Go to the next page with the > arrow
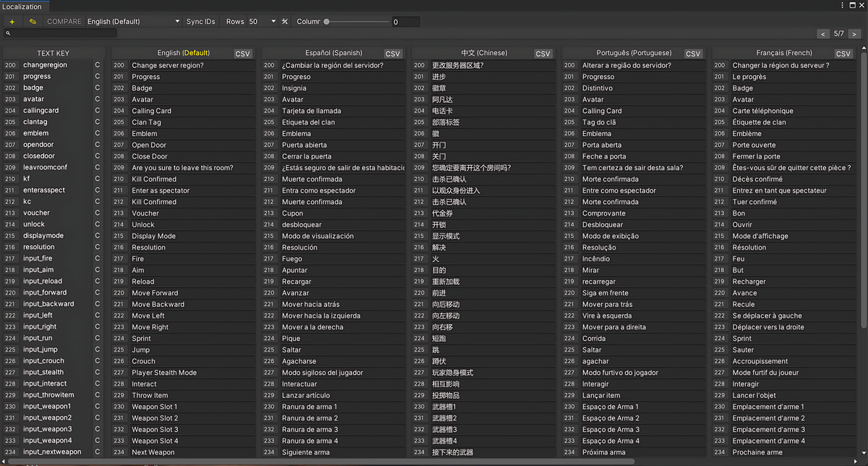 tap(855, 33)
